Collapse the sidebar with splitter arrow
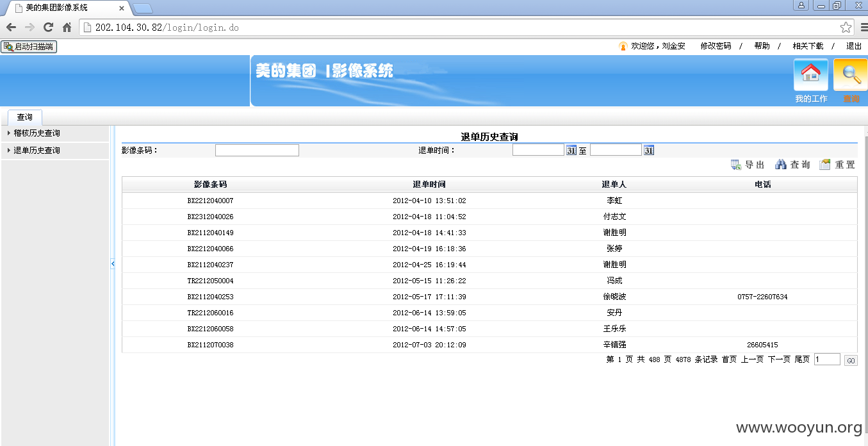The width and height of the screenshot is (868, 446). 112,263
